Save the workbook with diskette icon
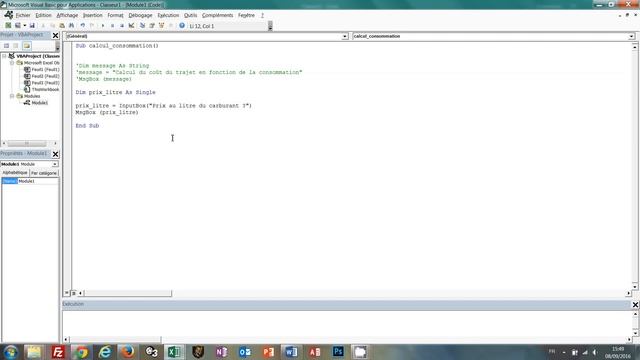Viewport: 640px width, 360px height. click(32, 25)
